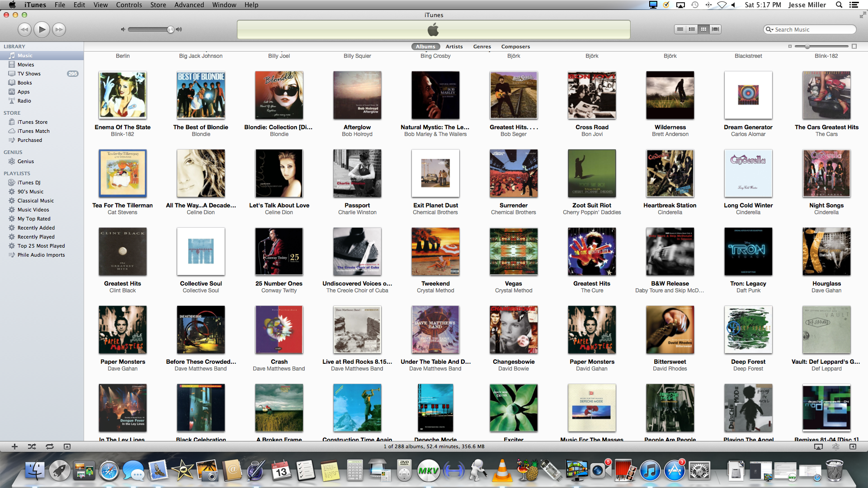Open Radio in the sidebar
The height and width of the screenshot is (488, 868).
[x=42, y=101]
